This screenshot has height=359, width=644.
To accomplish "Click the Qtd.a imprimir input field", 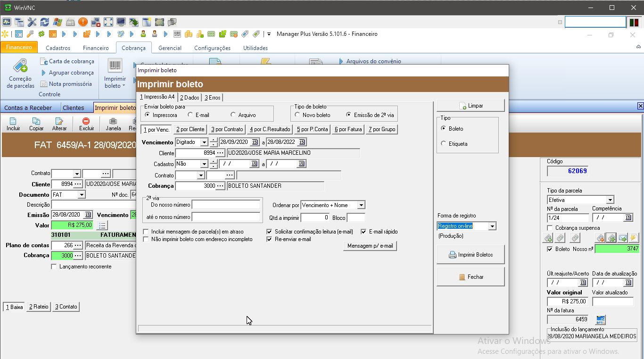I will click(314, 217).
